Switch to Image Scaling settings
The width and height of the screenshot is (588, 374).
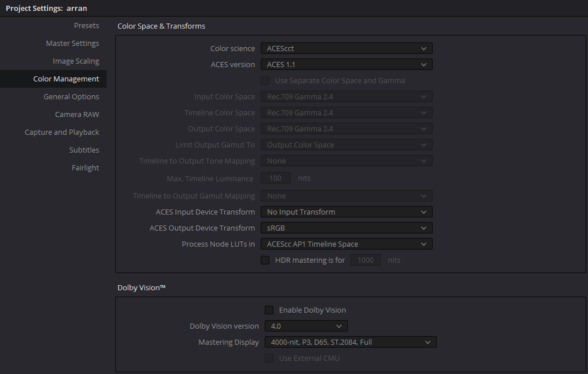76,61
